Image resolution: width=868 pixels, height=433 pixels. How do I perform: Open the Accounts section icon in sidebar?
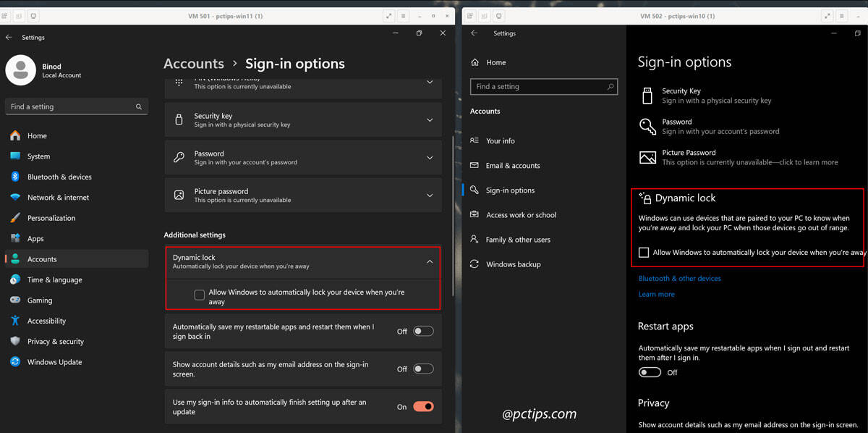[x=14, y=258]
